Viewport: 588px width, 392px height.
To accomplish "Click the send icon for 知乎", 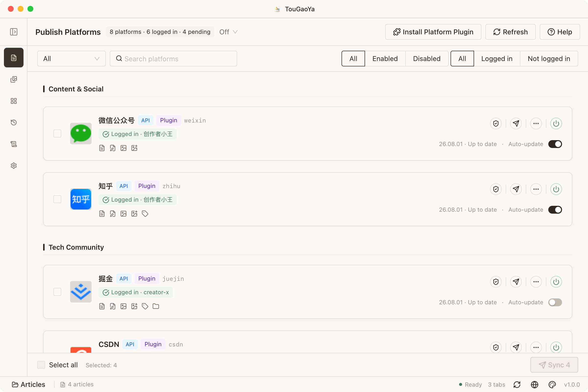I will pos(516,189).
